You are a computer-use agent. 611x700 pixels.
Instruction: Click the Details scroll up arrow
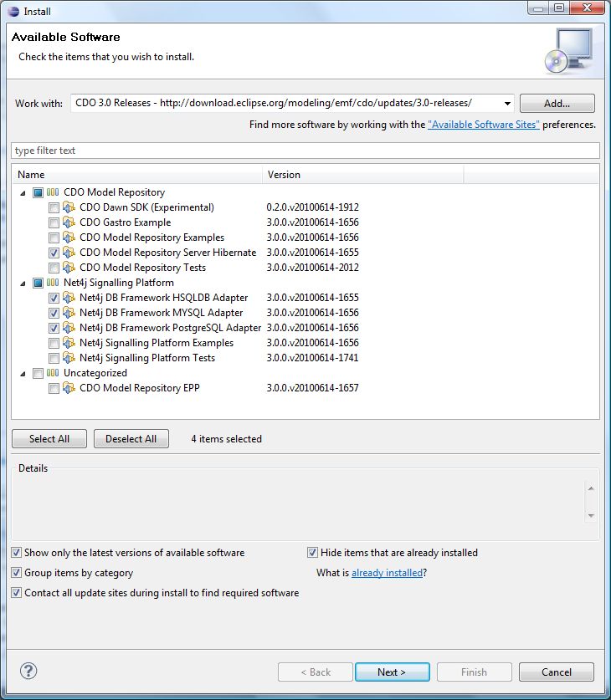click(x=591, y=489)
